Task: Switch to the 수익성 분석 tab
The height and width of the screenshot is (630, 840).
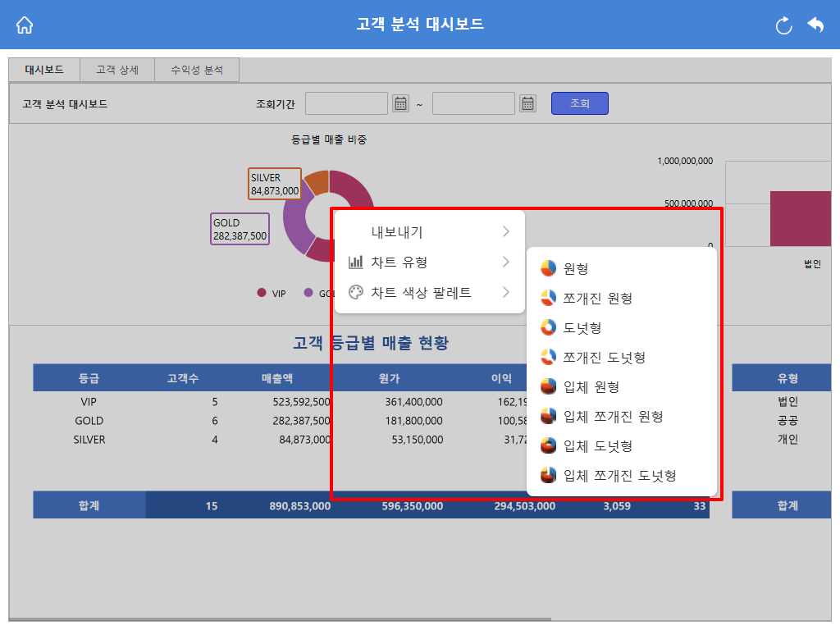Action: [197, 70]
